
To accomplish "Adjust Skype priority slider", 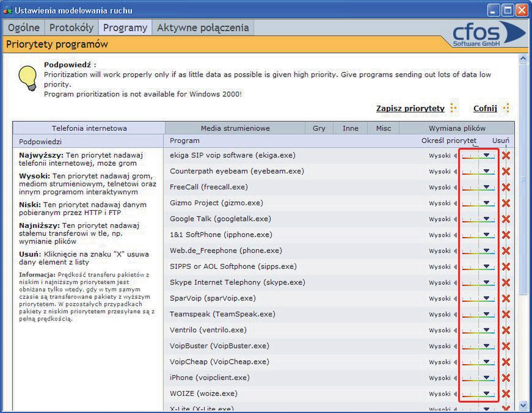I will 478,283.
